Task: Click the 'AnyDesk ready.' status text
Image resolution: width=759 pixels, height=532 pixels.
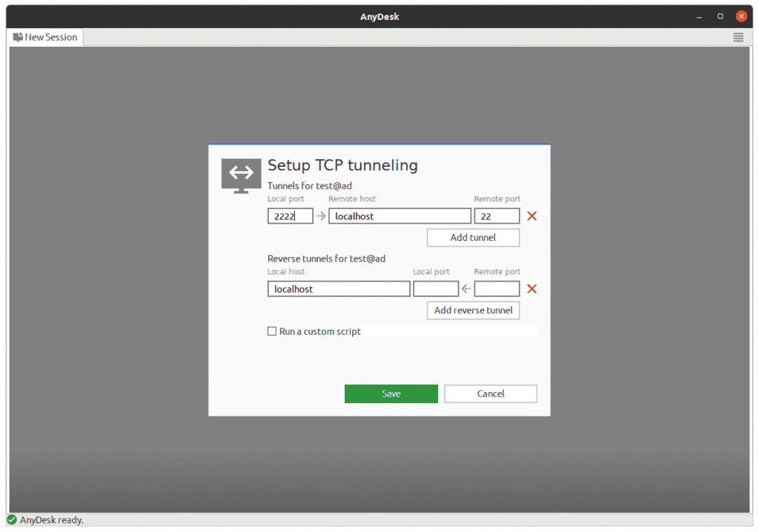Action: click(x=52, y=520)
